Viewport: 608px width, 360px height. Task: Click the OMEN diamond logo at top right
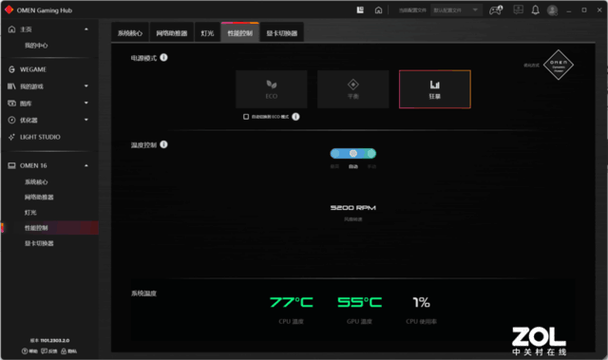coord(558,65)
